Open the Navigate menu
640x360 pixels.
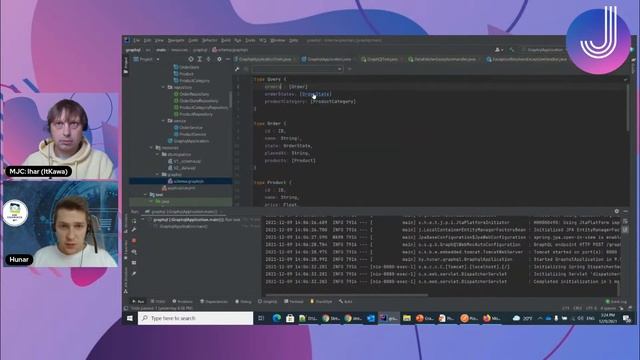click(x=176, y=40)
